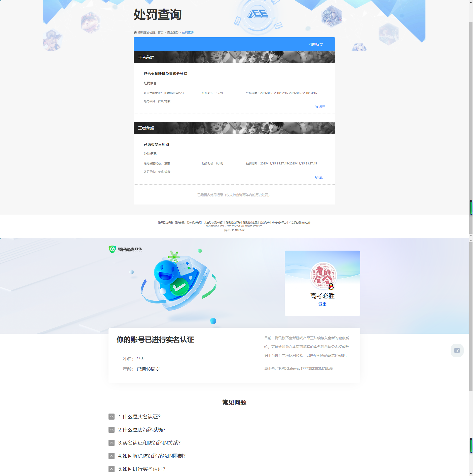The image size is (473, 476).
Task: Open the floating feedback chat bubble icon
Action: click(x=457, y=350)
